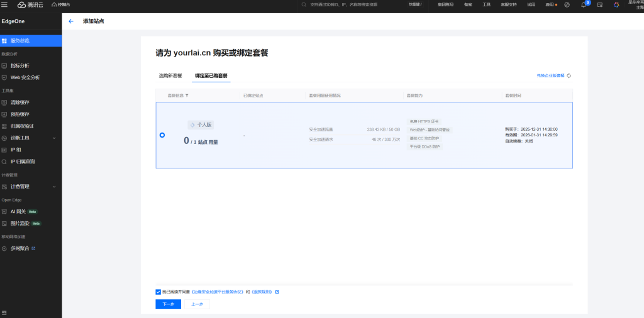Click the 上一步 button
This screenshot has height=318, width=644.
tap(197, 304)
